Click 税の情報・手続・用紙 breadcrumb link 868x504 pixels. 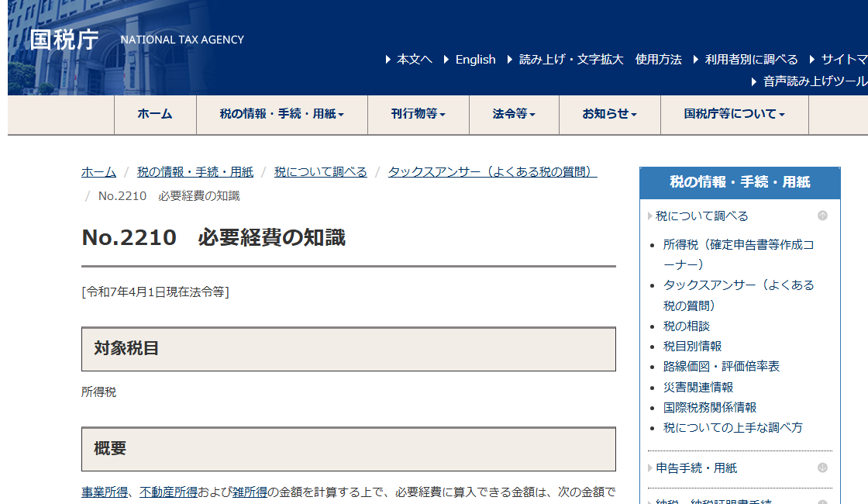pyautogui.click(x=195, y=172)
